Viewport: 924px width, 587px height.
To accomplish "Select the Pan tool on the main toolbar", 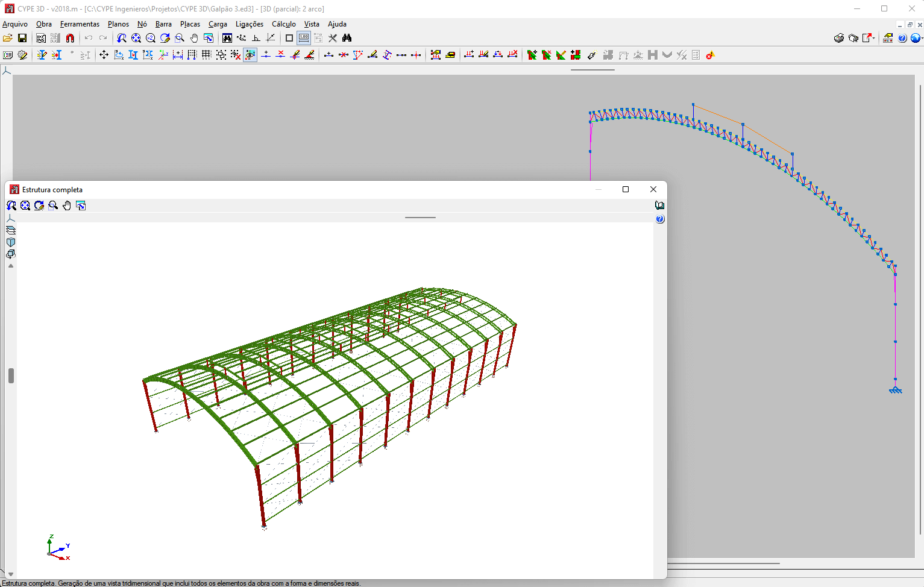I will point(193,38).
